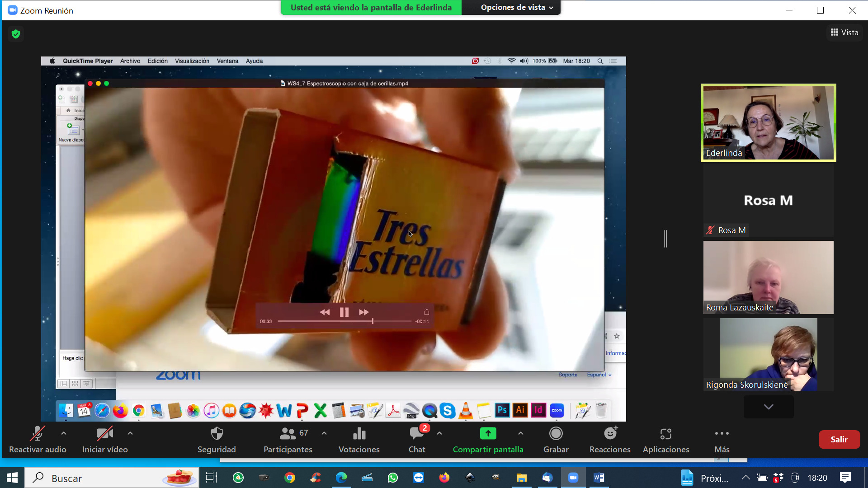Open the Ventana menu

click(227, 61)
